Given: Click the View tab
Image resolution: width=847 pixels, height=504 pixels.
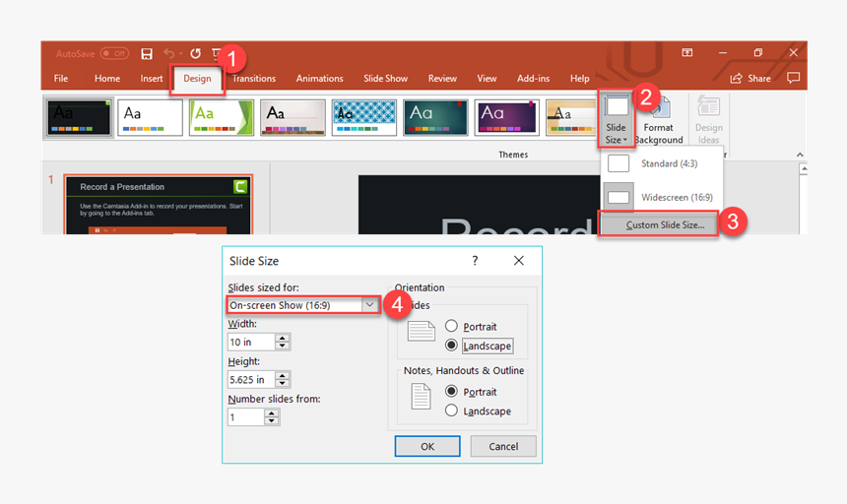Looking at the screenshot, I should coord(487,78).
